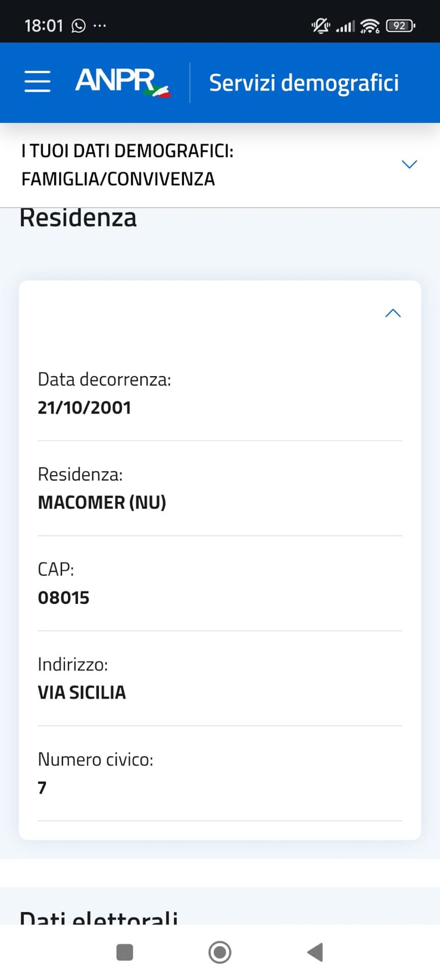The height and width of the screenshot is (980, 440).
Task: Collapse the Residenza card chevron
Action: pyautogui.click(x=393, y=313)
